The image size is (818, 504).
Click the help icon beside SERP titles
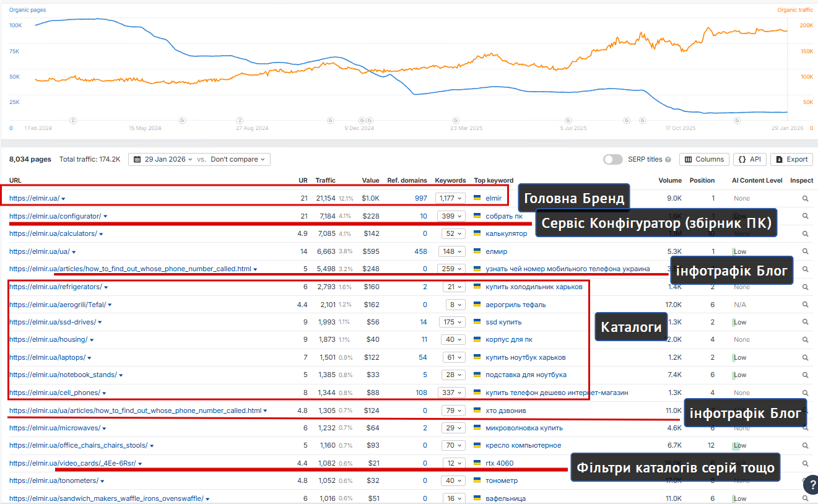tap(668, 160)
